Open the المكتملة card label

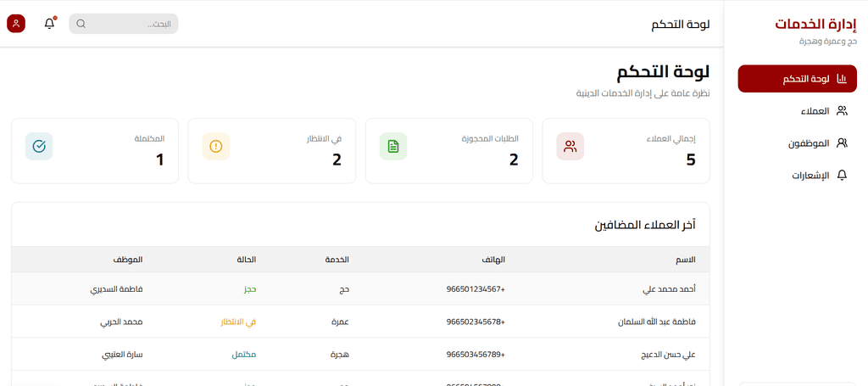click(x=149, y=139)
